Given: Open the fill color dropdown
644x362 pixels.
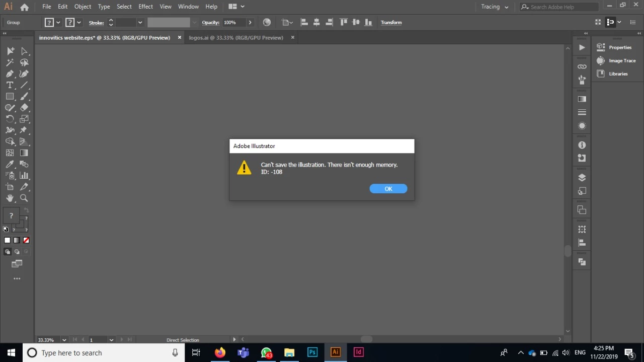Looking at the screenshot, I should click(x=58, y=23).
